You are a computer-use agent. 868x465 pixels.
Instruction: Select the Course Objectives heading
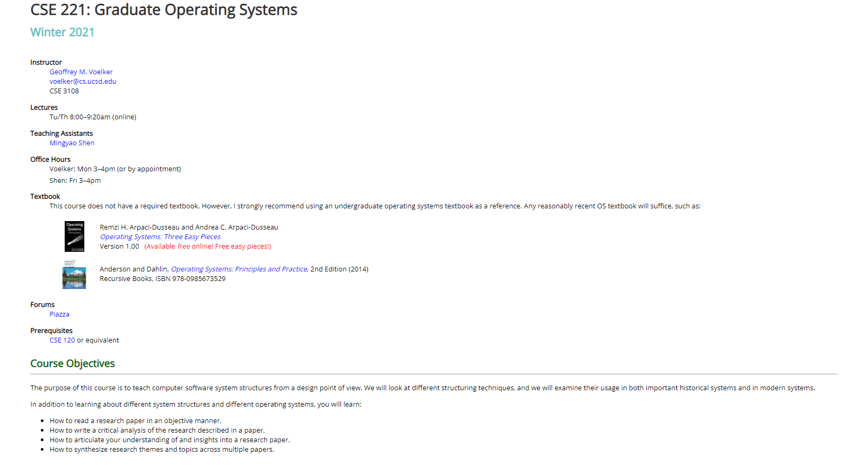73,363
